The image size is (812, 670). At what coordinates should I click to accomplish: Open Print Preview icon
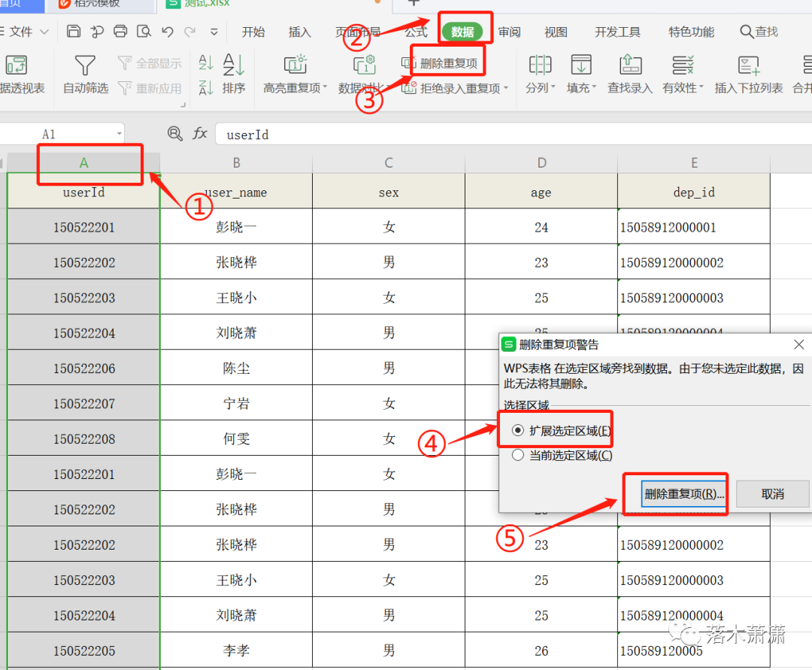[144, 32]
